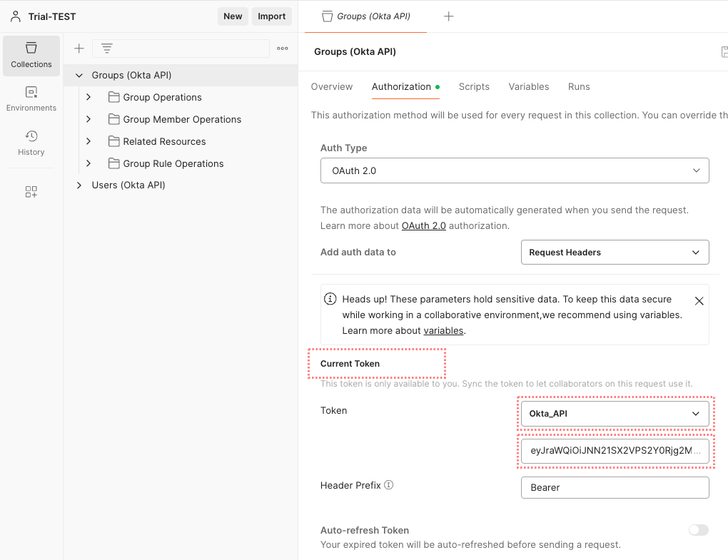The width and height of the screenshot is (728, 560).
Task: Enable the Auto-refresh Token switch
Action: tap(698, 530)
